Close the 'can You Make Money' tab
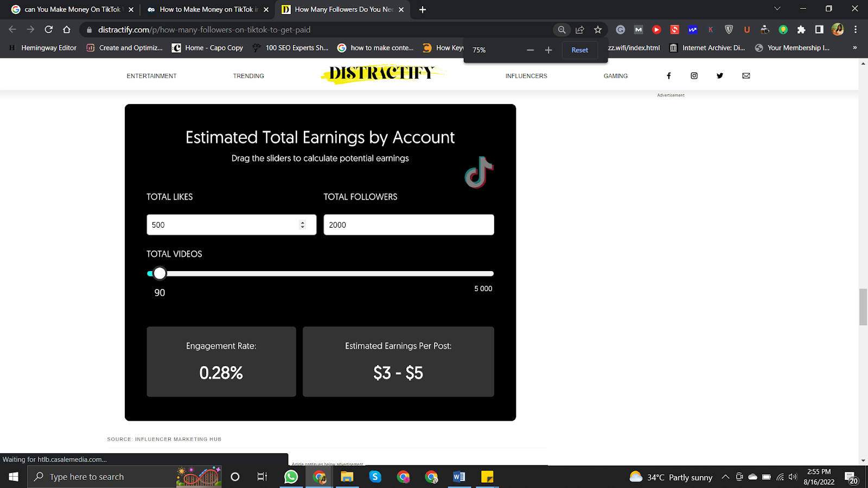This screenshot has width=868, height=488. [131, 10]
